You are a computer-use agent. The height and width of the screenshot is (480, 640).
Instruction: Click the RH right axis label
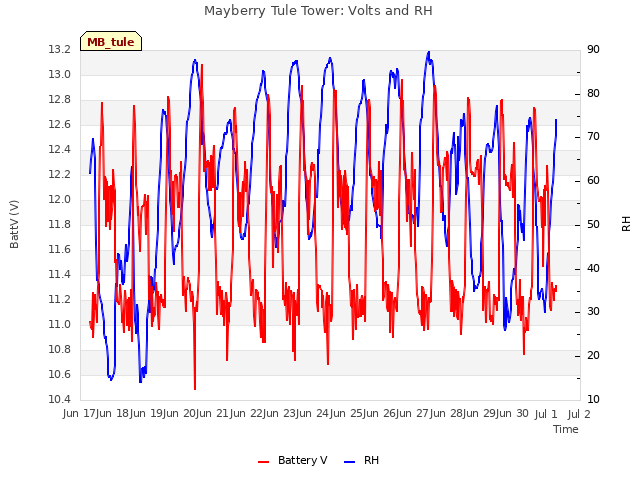(x=626, y=224)
